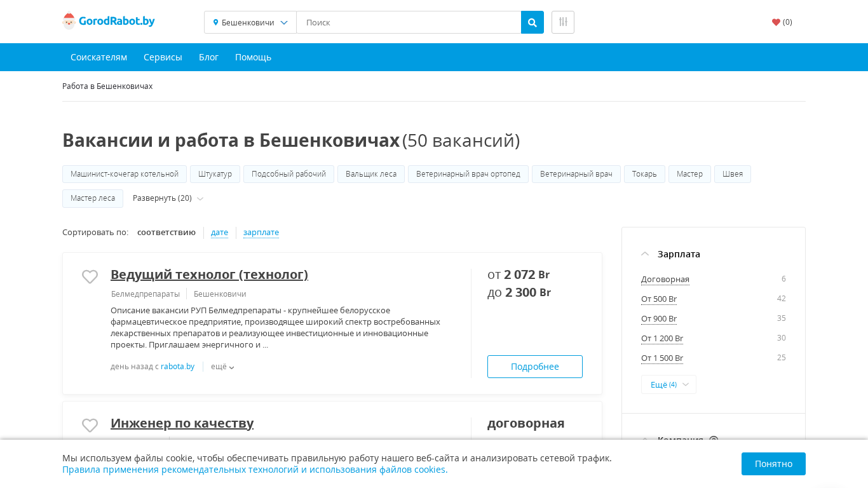Favorite the Инженер по качеству vacancy heart
This screenshot has width=868, height=488.
[x=90, y=425]
